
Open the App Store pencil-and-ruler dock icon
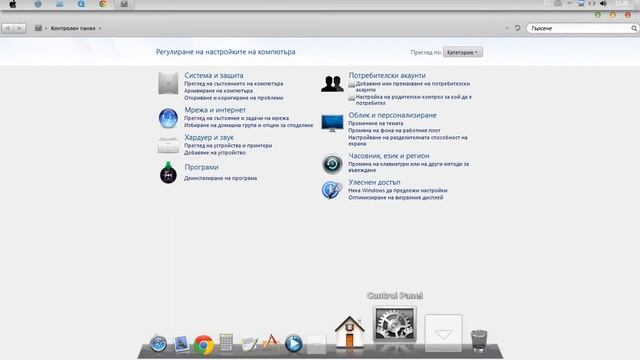(271, 342)
